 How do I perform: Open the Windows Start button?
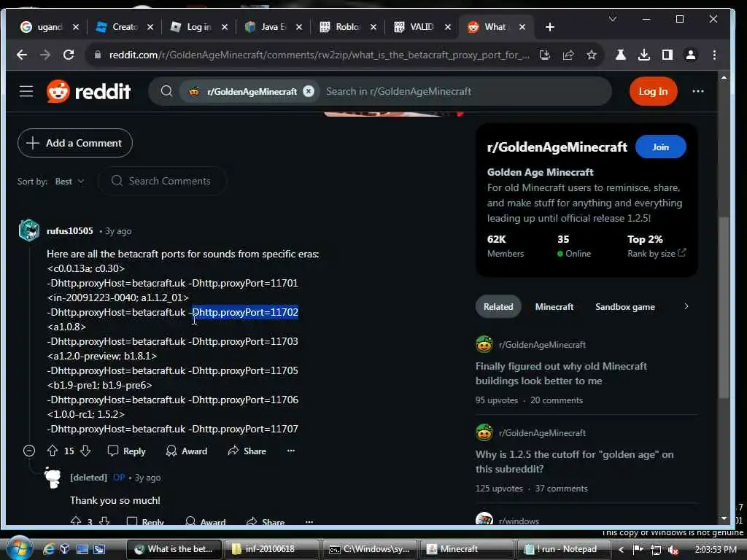[18, 548]
